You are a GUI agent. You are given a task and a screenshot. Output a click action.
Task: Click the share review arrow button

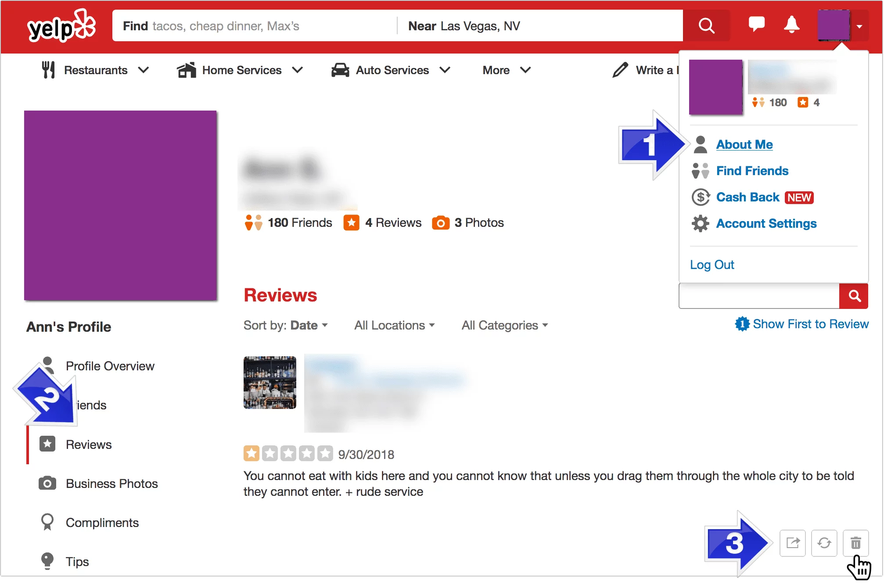793,543
